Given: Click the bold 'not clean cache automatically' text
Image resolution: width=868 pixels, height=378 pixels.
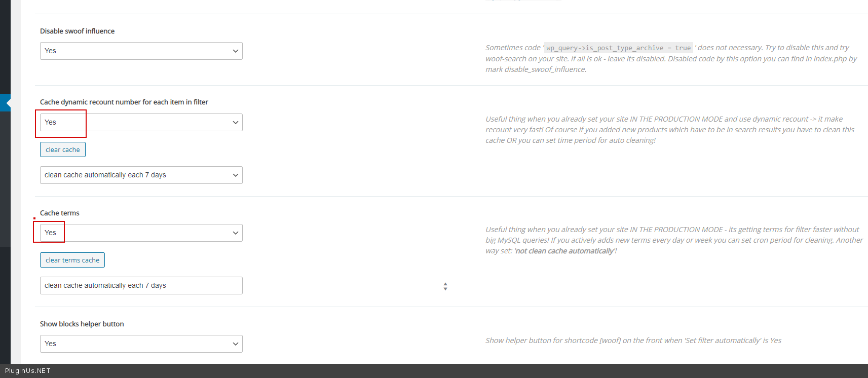Looking at the screenshot, I should coord(565,251).
